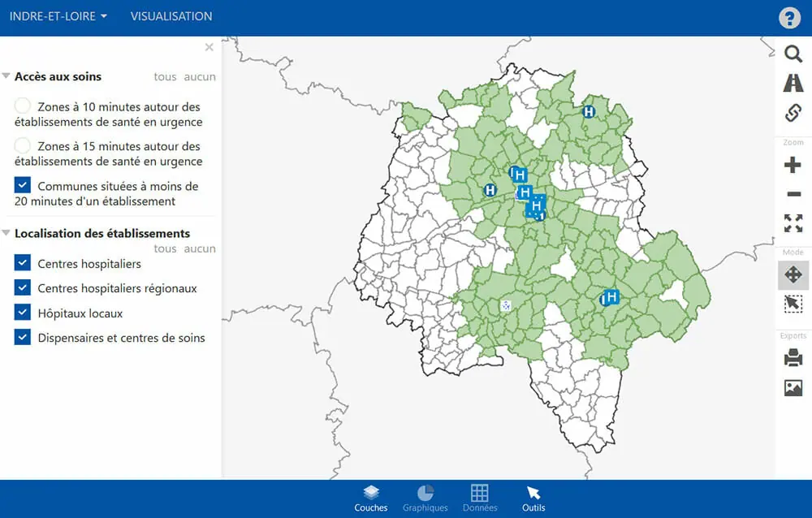
Task: Click 'aucun' link under Localisation des établissements
Action: click(200, 249)
